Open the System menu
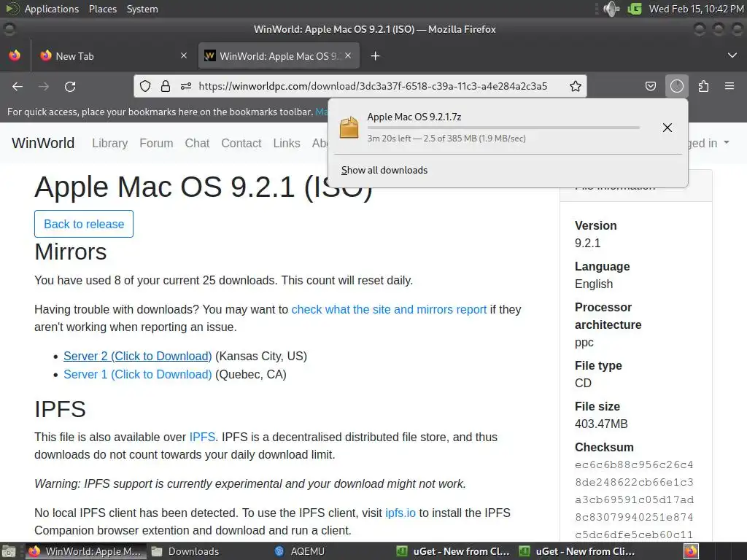Image resolution: width=747 pixels, height=560 pixels. pos(142,9)
